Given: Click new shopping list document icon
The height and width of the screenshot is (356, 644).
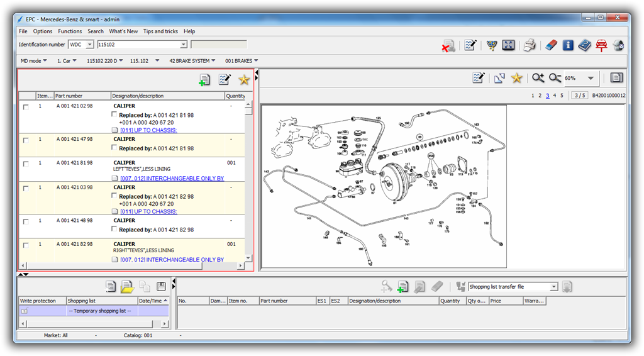Looking at the screenshot, I should click(x=111, y=286).
